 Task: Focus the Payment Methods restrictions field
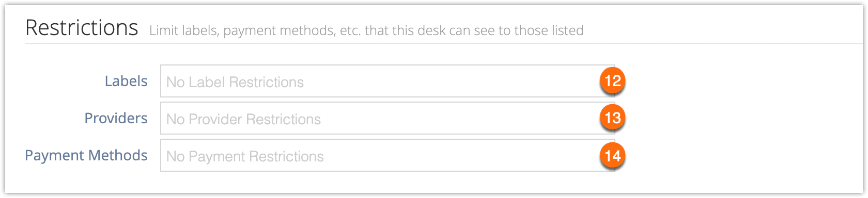click(x=388, y=155)
